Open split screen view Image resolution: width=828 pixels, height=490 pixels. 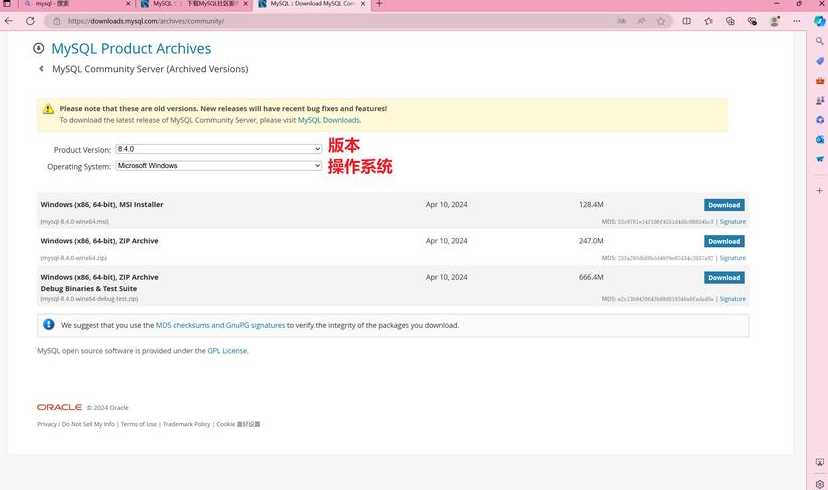[x=686, y=21]
